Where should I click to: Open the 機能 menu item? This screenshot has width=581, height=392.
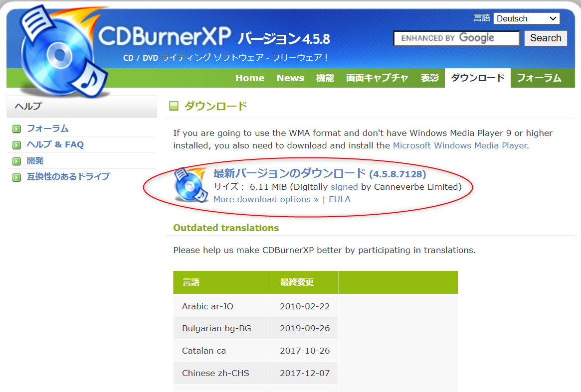click(325, 78)
